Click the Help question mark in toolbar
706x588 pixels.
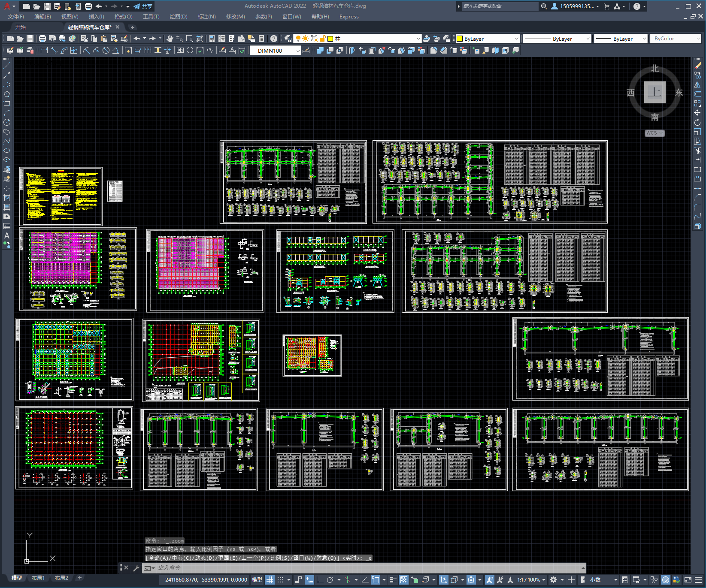pos(274,39)
